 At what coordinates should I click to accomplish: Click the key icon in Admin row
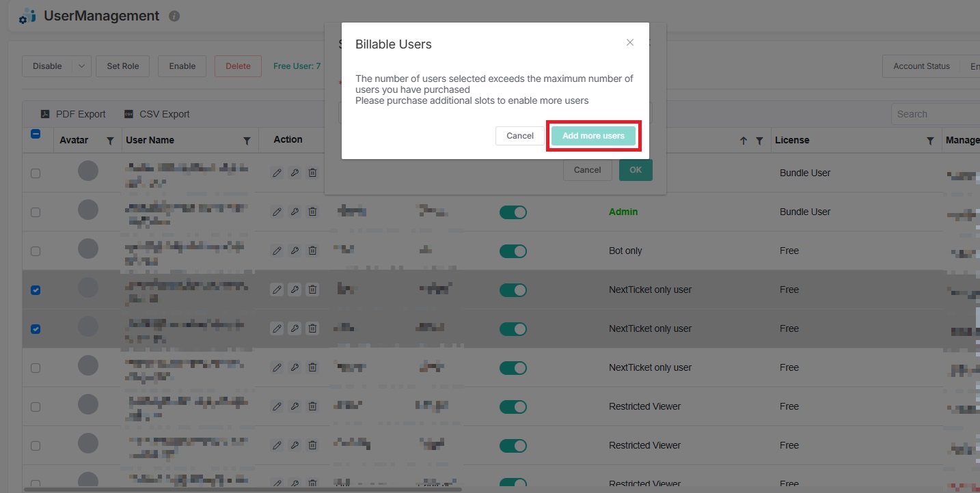(295, 212)
